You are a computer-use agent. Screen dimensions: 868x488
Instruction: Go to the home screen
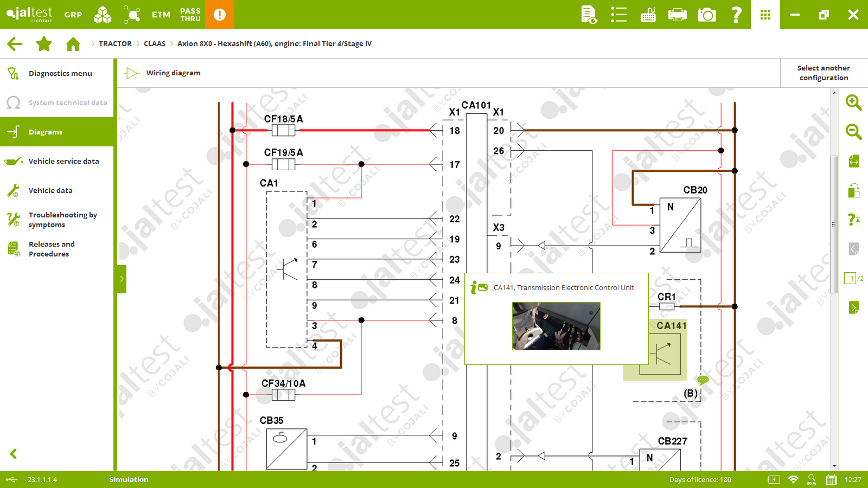coord(73,44)
